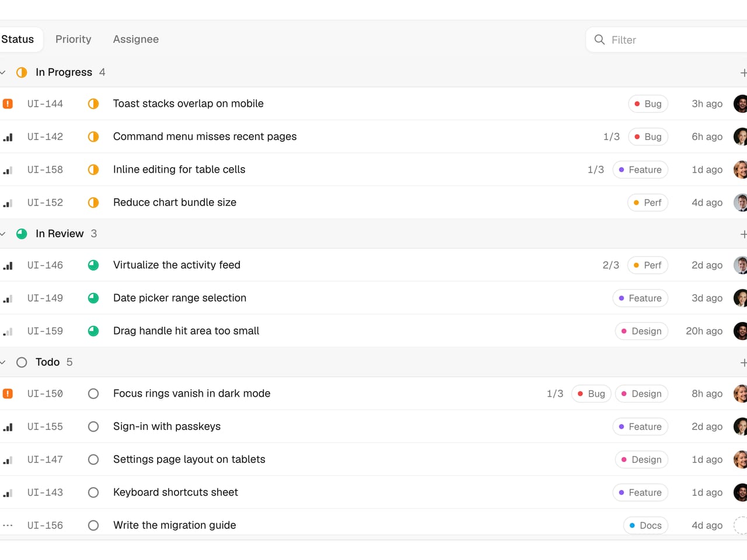This screenshot has width=747, height=560.
Task: Add an issue to the In Review group
Action: click(743, 235)
